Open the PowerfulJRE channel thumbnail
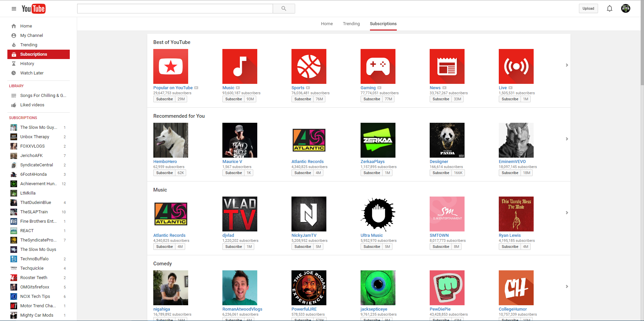644x321 pixels. [309, 288]
